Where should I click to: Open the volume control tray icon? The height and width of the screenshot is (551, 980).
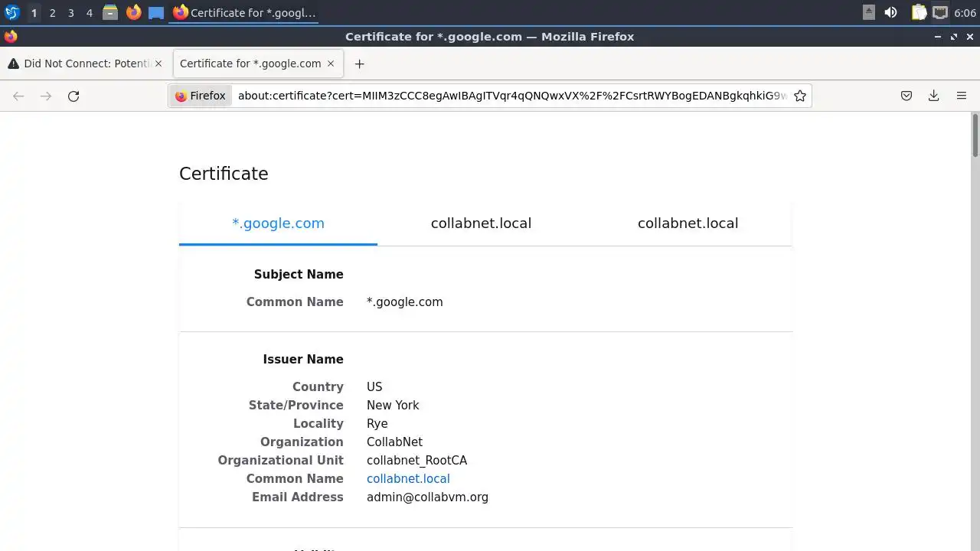890,12
